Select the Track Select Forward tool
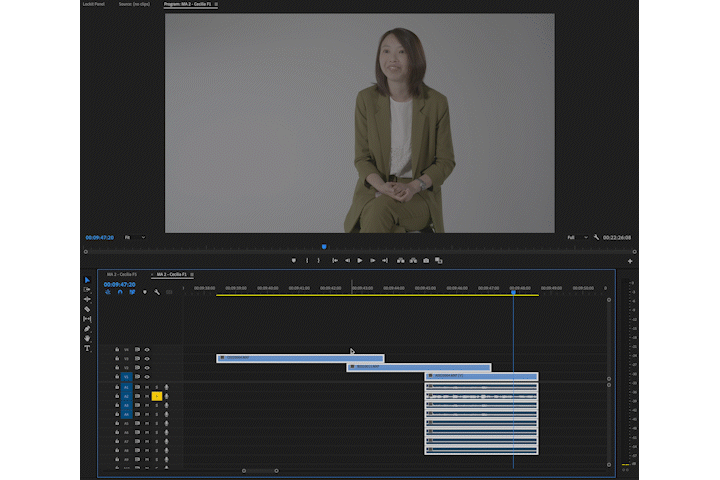Screen dimensions: 720x480 pyautogui.click(x=87, y=289)
